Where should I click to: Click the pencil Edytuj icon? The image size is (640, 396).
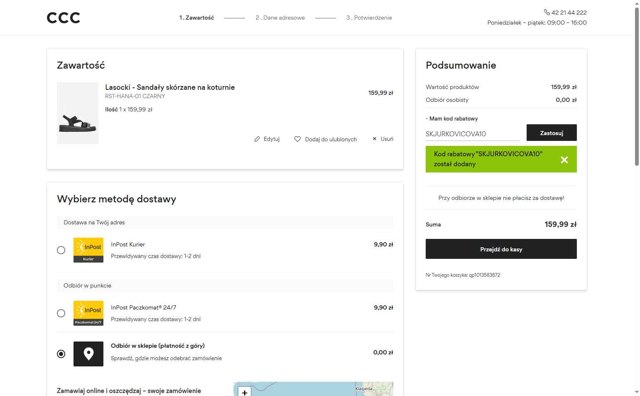pyautogui.click(x=257, y=139)
